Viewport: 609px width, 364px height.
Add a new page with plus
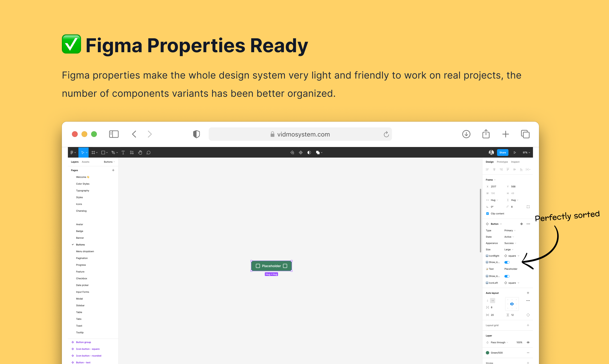(113, 170)
